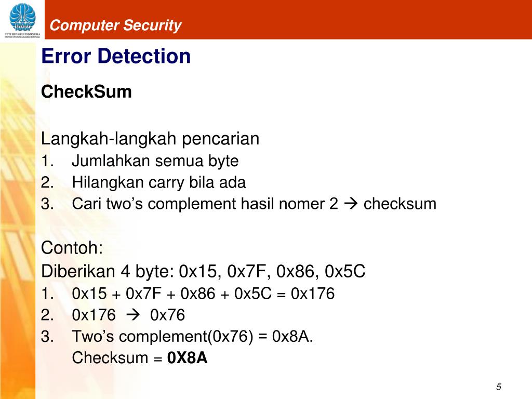Click the arrow between 0x176 and 0x76

(x=132, y=315)
